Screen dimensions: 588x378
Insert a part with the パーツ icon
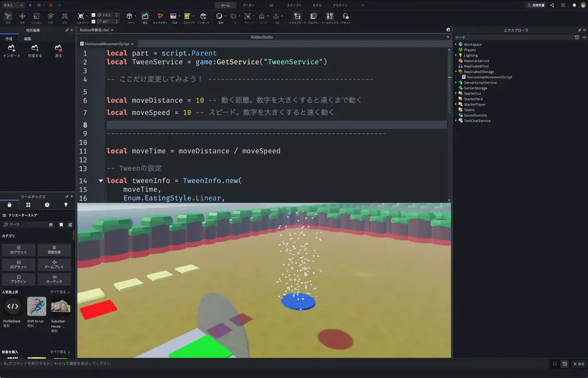[x=130, y=17]
